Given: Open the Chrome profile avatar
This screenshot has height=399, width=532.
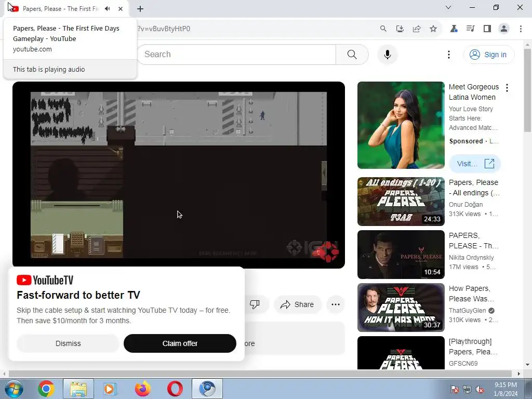Looking at the screenshot, I should coord(504,29).
